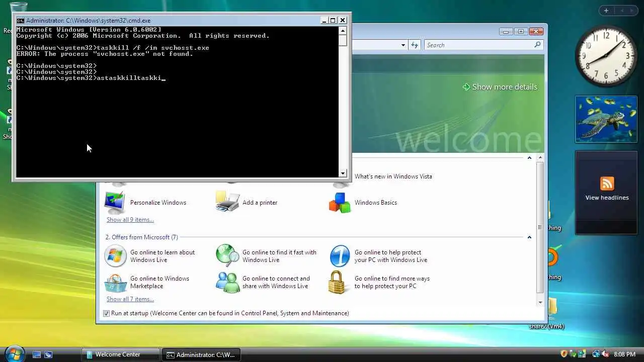Viewport: 644px width, 362px height.
Task: Click Show all 7 items link
Action: coord(130,299)
